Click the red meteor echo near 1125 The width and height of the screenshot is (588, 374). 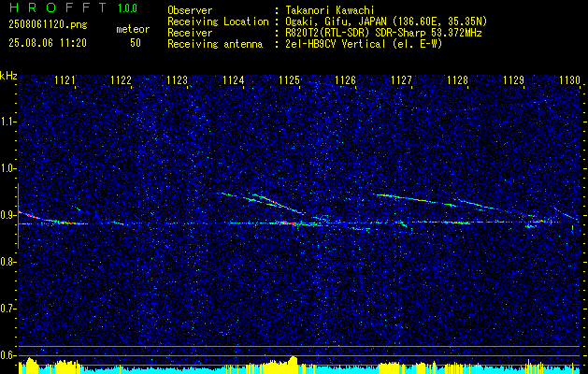click(289, 223)
